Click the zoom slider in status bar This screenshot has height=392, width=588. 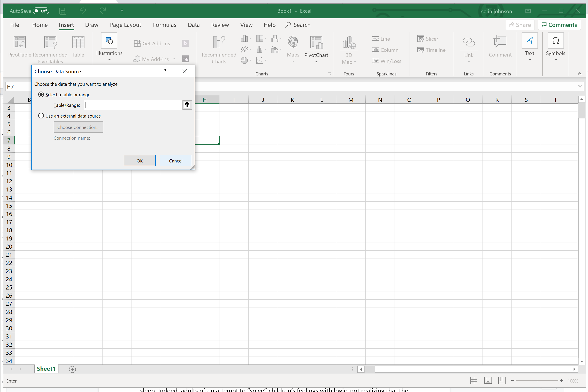click(537, 380)
